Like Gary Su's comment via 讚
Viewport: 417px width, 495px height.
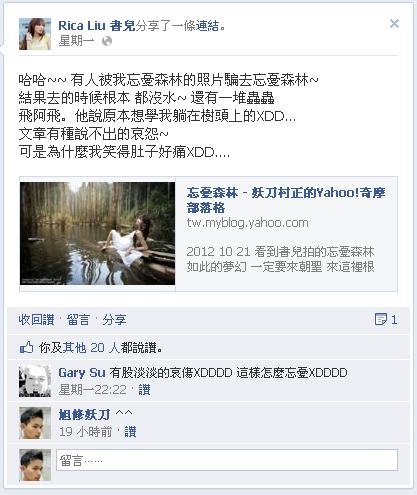(x=144, y=389)
